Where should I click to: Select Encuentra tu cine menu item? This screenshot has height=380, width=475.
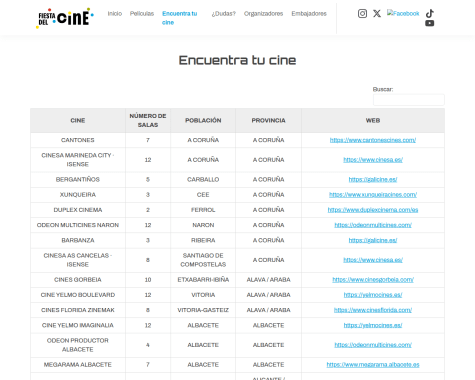[x=180, y=18]
